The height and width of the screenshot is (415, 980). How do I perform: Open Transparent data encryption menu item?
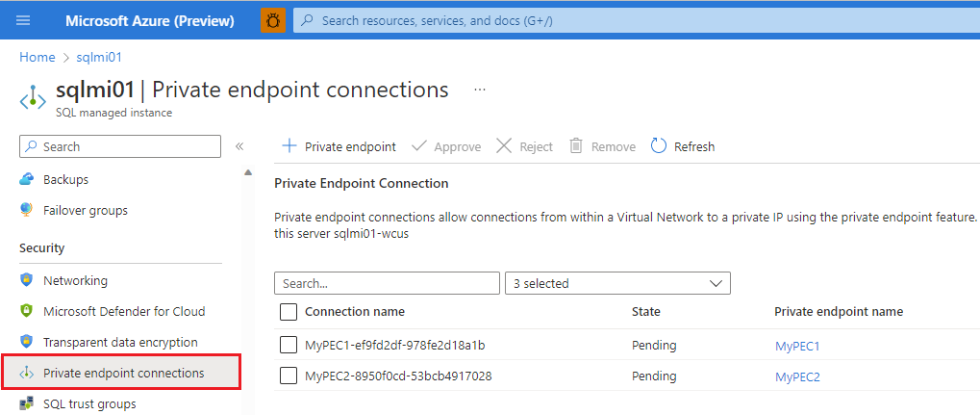[120, 343]
